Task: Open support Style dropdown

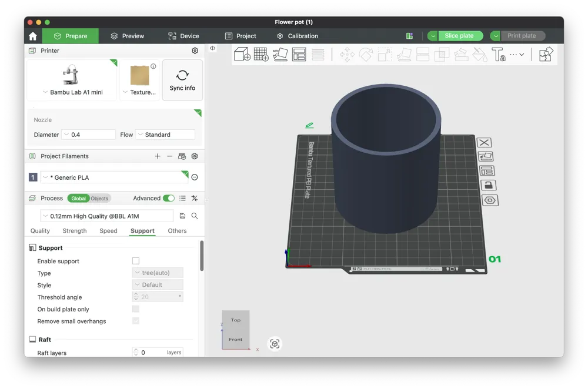Action: coord(158,285)
